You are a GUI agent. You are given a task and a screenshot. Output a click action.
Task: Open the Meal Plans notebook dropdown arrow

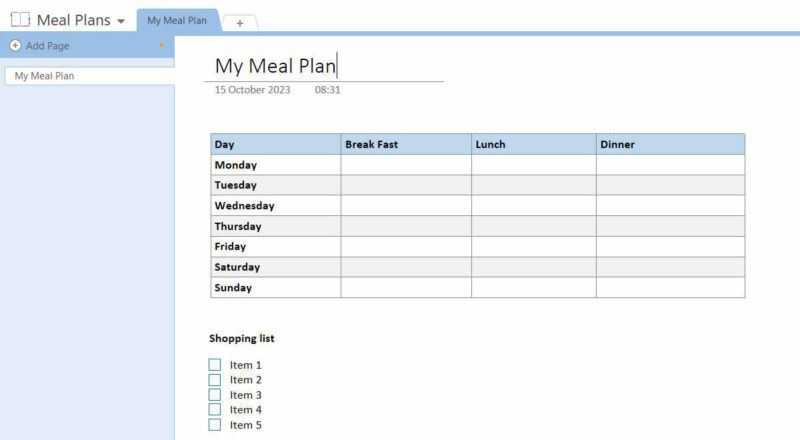coord(121,21)
